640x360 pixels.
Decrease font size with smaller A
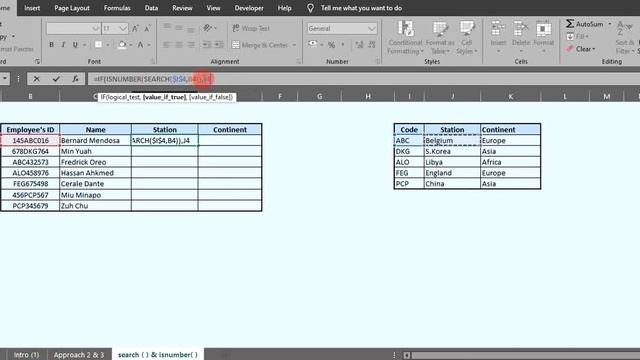(x=147, y=28)
